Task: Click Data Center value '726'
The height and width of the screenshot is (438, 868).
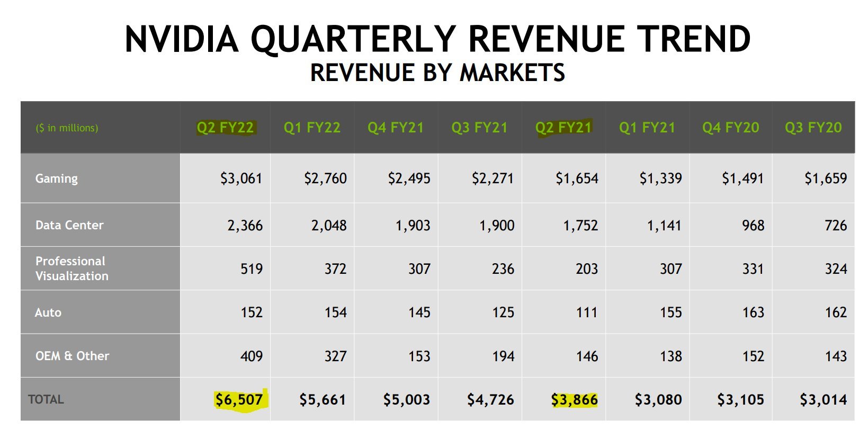Action: click(836, 226)
